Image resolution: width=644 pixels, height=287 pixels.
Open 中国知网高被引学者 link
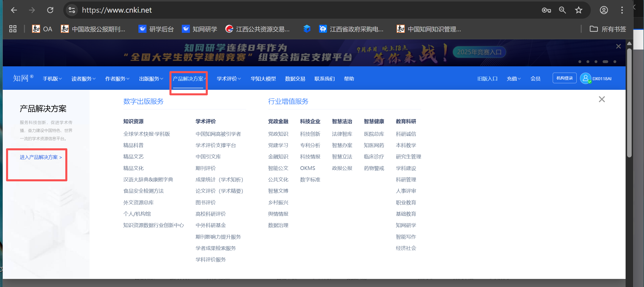coord(218,134)
